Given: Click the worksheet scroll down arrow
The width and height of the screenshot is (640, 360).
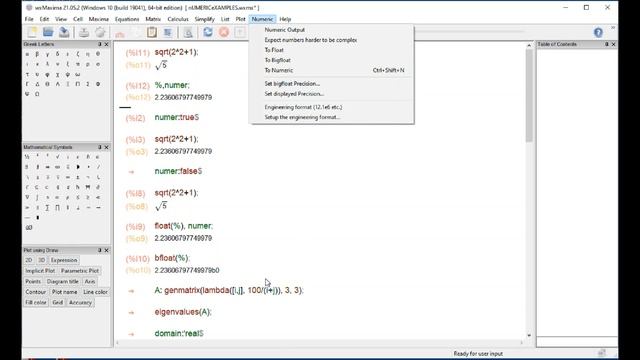Looking at the screenshot, I should (529, 335).
